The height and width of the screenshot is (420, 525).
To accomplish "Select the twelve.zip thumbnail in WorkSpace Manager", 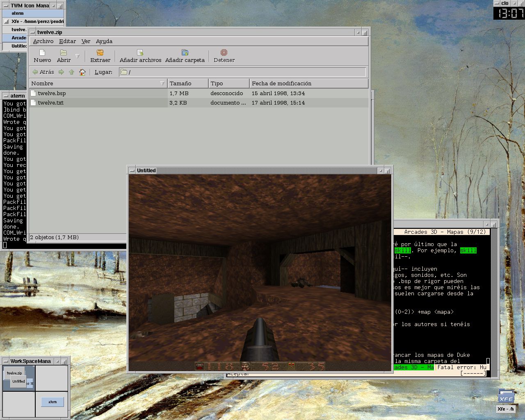I will click(14, 373).
